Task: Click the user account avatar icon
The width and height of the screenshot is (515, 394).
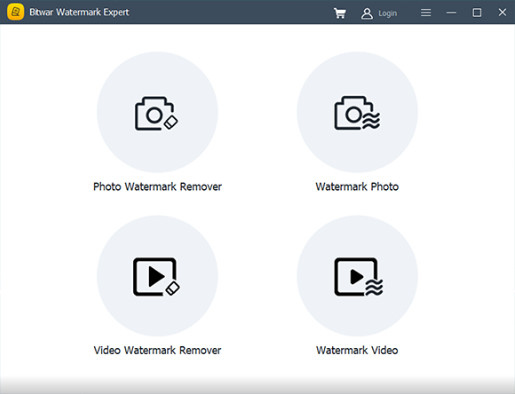Action: 367,13
